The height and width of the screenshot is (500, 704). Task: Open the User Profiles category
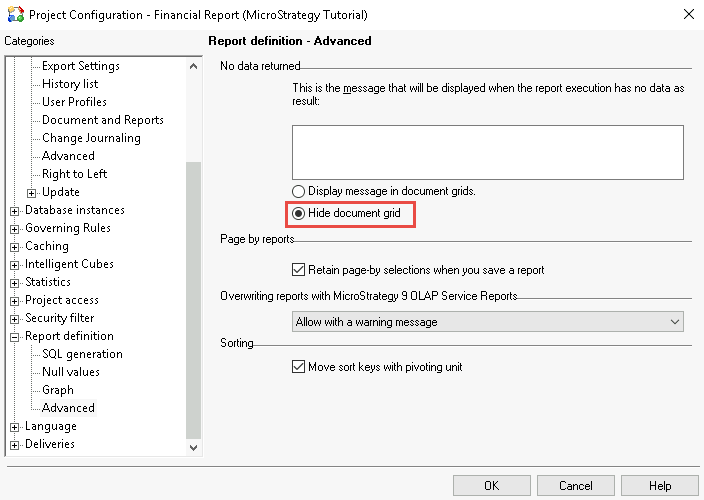[x=75, y=102]
